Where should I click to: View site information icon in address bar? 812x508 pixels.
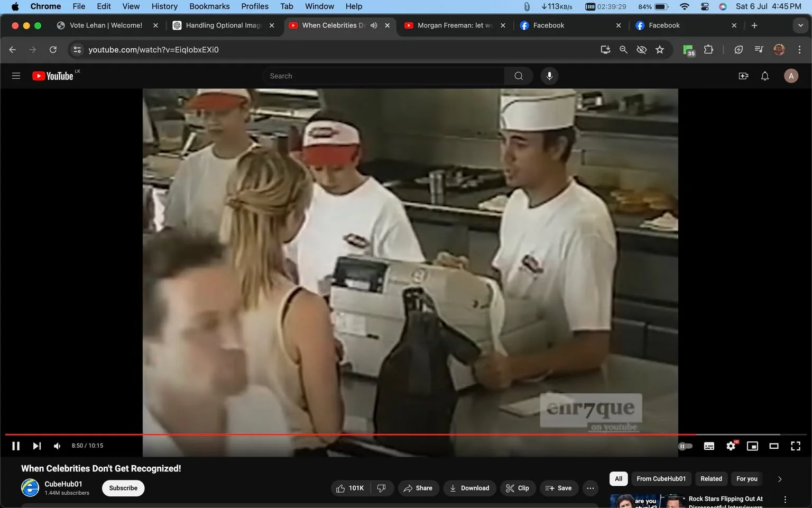point(77,49)
